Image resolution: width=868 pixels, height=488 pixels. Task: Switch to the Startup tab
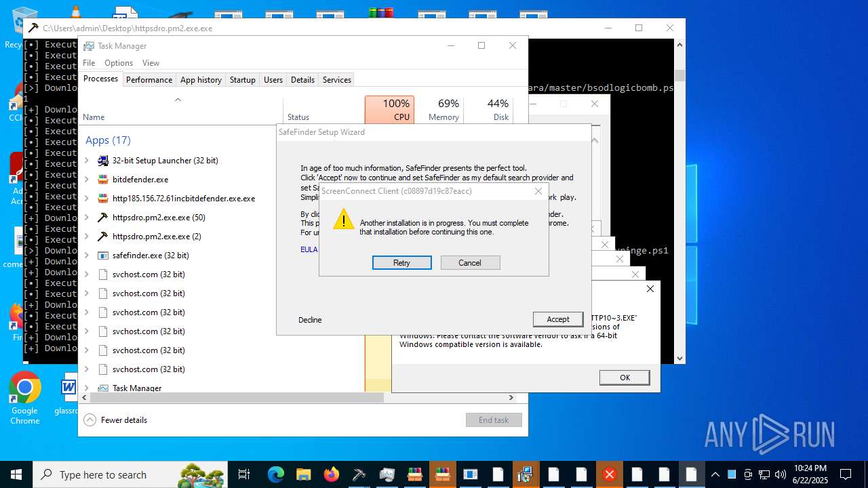point(243,80)
